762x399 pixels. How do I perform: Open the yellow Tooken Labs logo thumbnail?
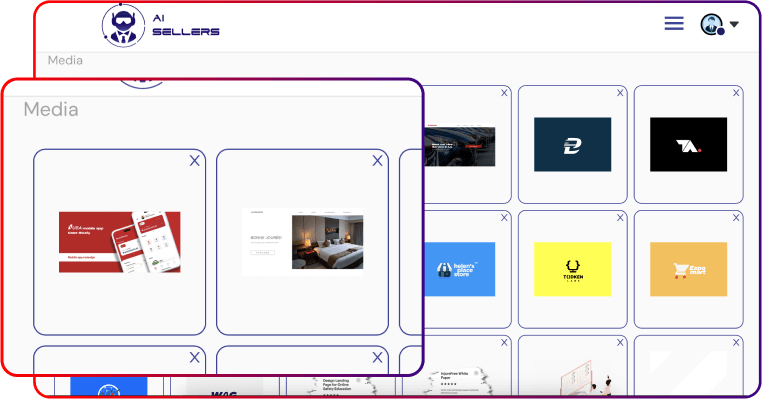(572, 269)
